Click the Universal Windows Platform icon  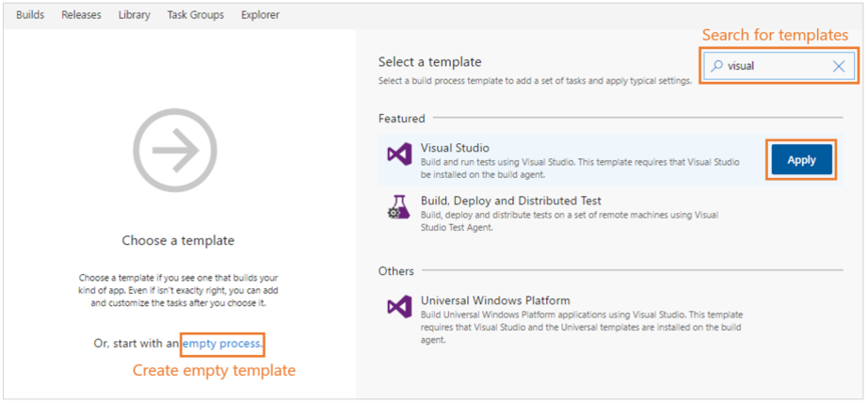399,307
